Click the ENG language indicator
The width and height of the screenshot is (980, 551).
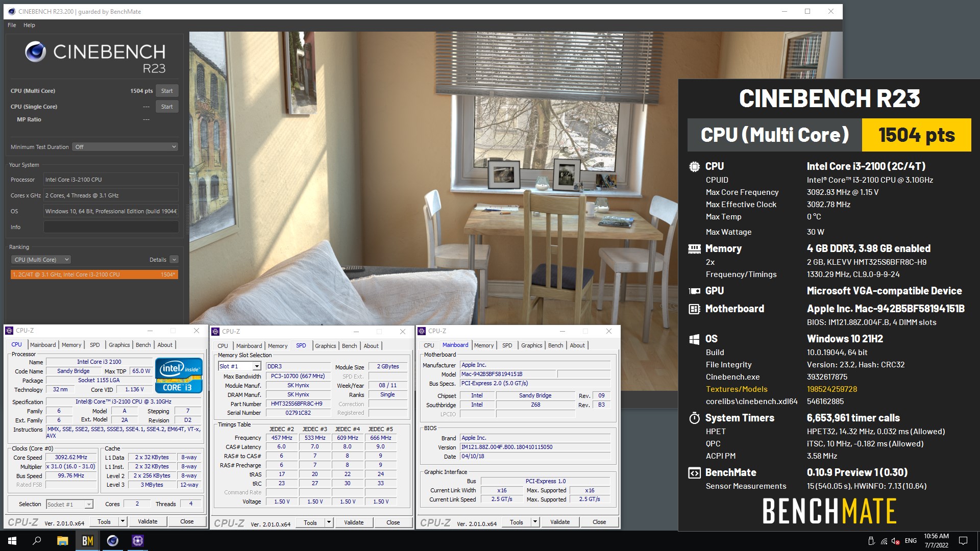point(911,541)
